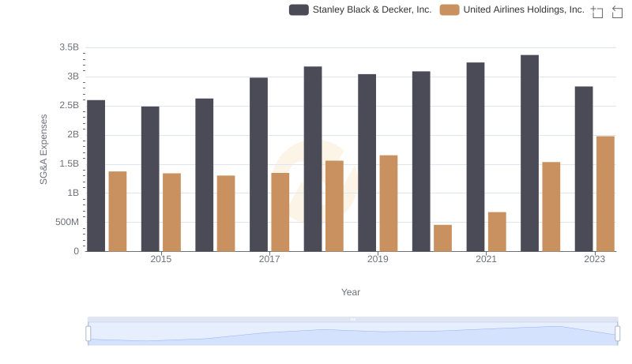The width and height of the screenshot is (632, 364).
Task: Select United Airlines 2020 bar
Action: [x=443, y=238]
